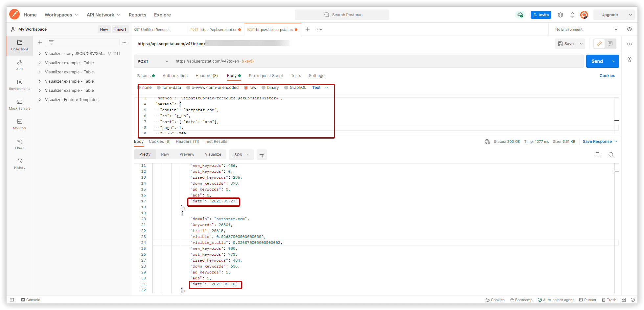Viewport: 644px width, 310px height.
Task: Open the code snippet panel icon
Action: click(x=630, y=44)
